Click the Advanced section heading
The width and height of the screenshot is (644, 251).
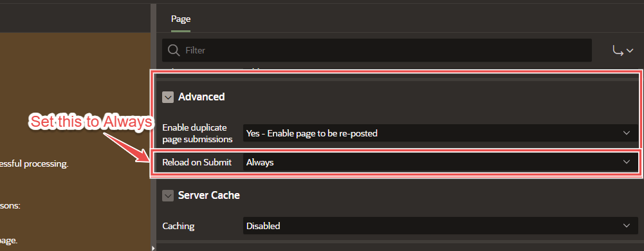(201, 97)
